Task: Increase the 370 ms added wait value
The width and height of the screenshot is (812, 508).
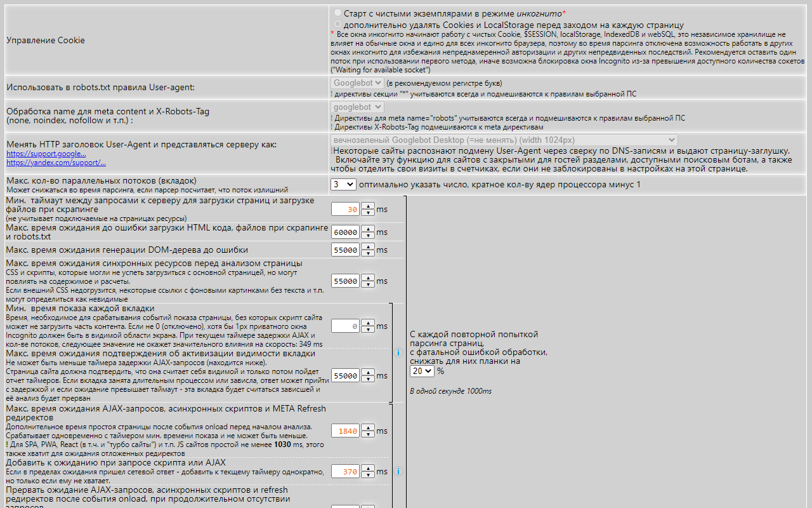Action: [x=367, y=468]
